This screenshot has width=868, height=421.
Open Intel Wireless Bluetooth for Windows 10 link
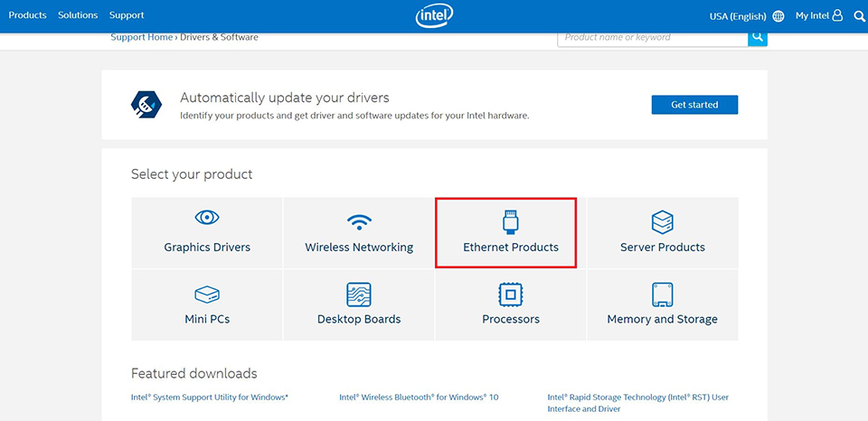(x=419, y=398)
